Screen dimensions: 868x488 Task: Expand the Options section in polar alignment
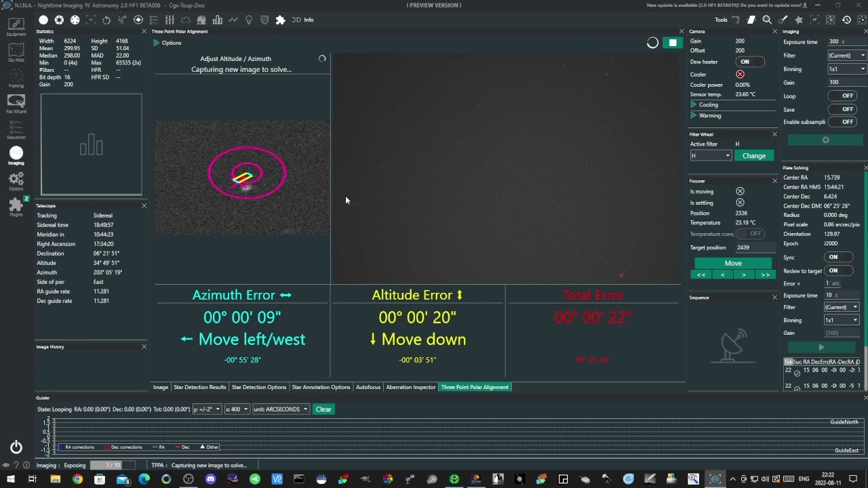pos(167,43)
